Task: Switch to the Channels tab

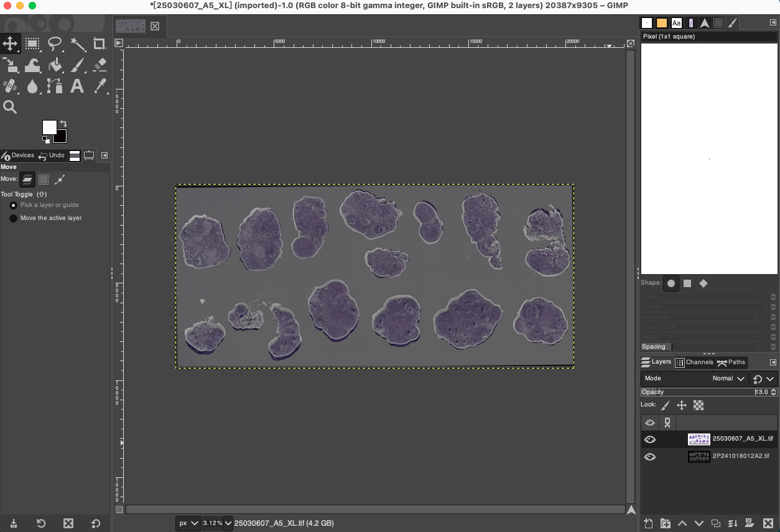Action: (695, 362)
